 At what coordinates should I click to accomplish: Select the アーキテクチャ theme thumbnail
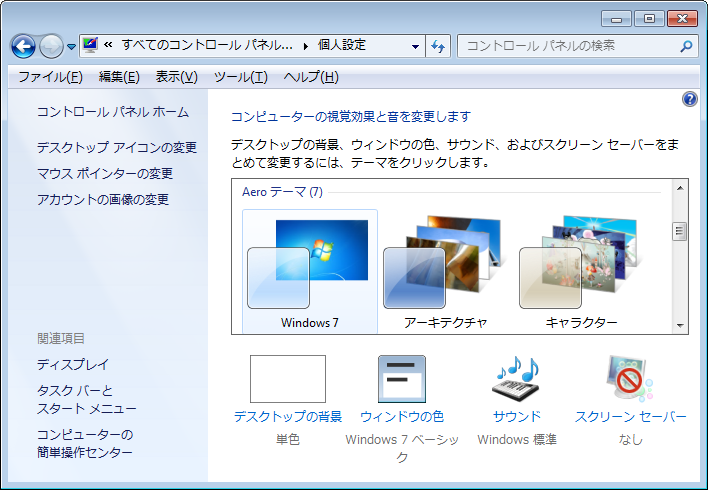(x=446, y=271)
